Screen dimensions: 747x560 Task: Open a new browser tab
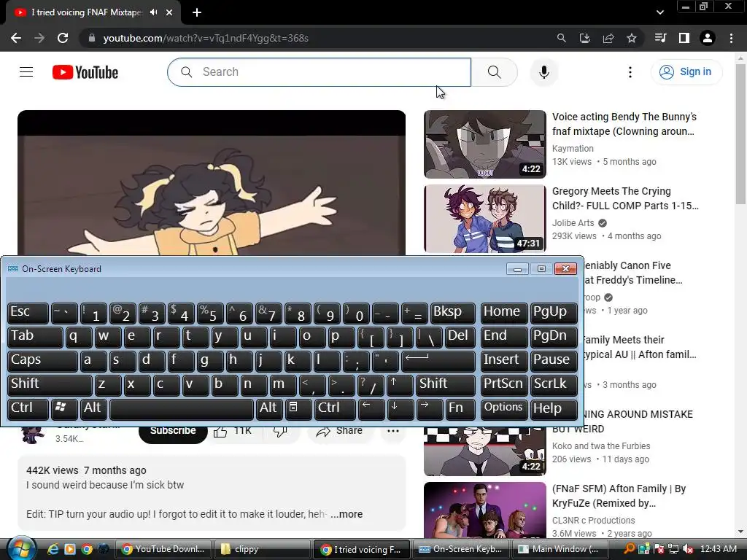coord(197,13)
